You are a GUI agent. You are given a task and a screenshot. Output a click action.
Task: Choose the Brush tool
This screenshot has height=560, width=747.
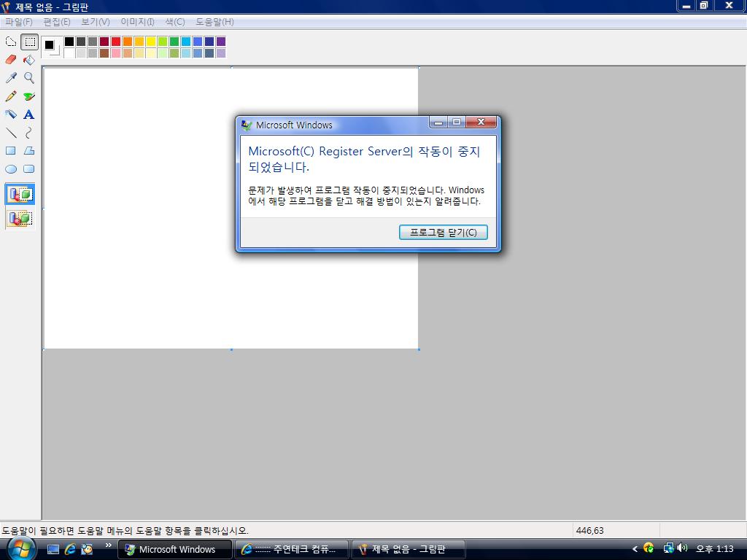29,96
